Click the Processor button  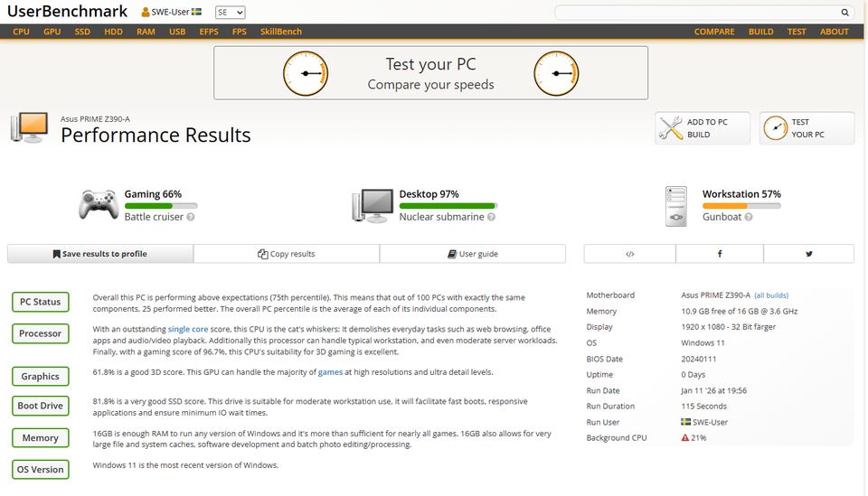pos(41,333)
